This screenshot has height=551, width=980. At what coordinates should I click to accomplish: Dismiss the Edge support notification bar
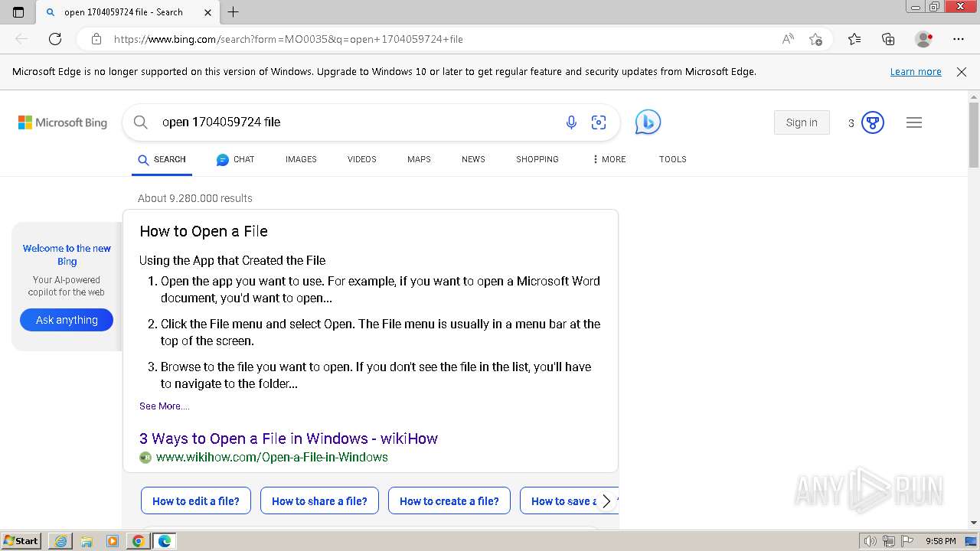click(962, 72)
